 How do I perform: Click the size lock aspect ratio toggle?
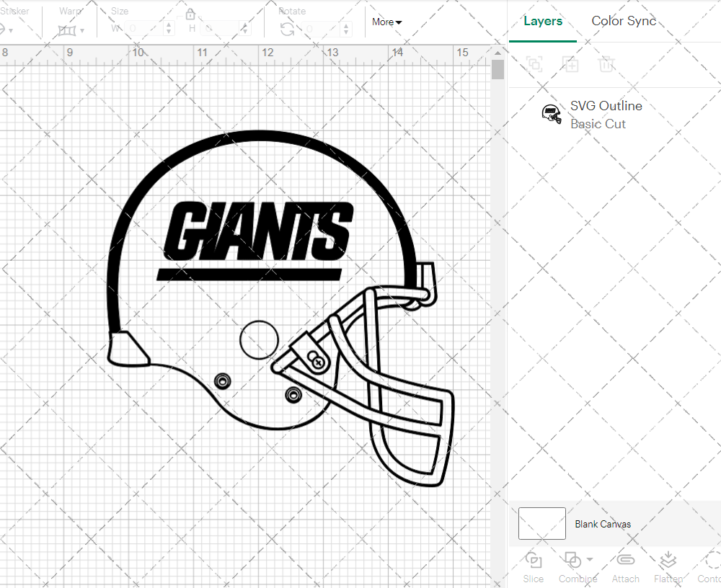(x=190, y=14)
